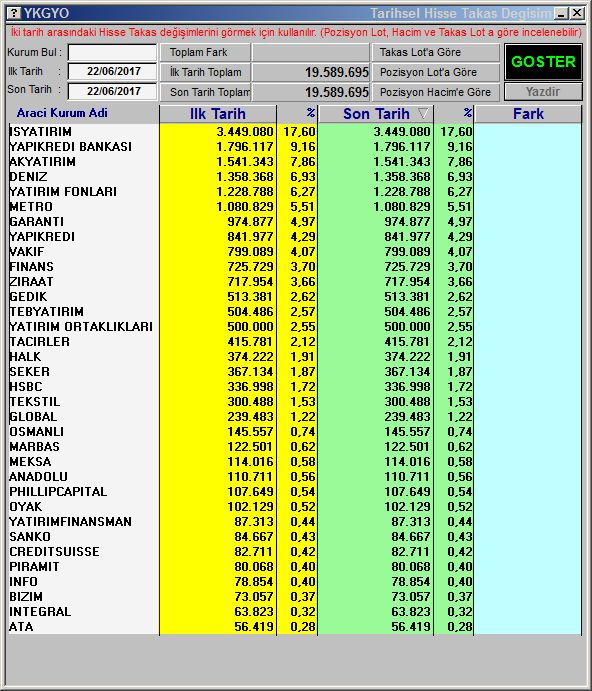Click the sort arrow on Son Tarih
This screenshot has height=691, width=592.
(x=423, y=114)
